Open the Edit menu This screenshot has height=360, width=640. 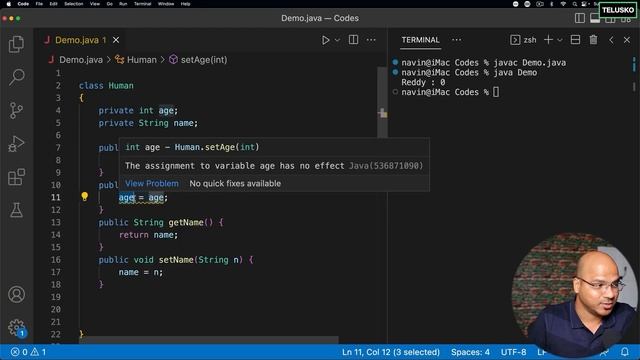click(53, 4)
